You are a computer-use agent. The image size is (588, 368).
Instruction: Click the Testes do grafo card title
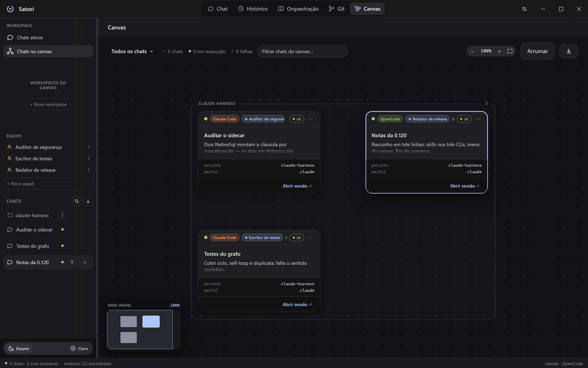(x=222, y=254)
